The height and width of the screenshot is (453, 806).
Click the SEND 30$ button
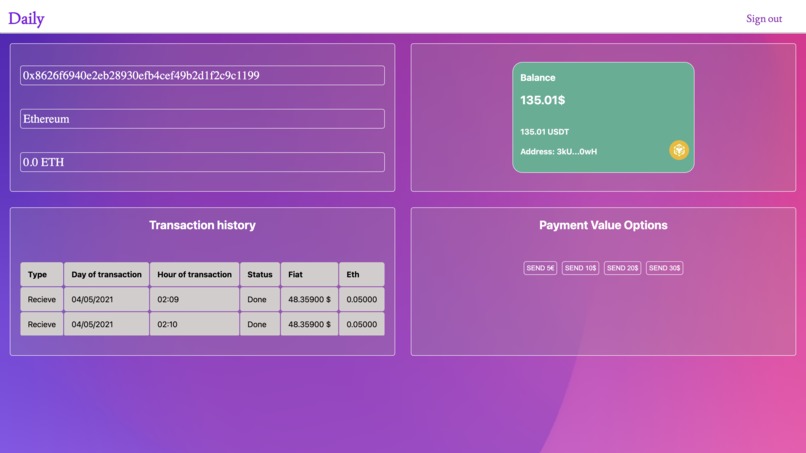point(665,268)
